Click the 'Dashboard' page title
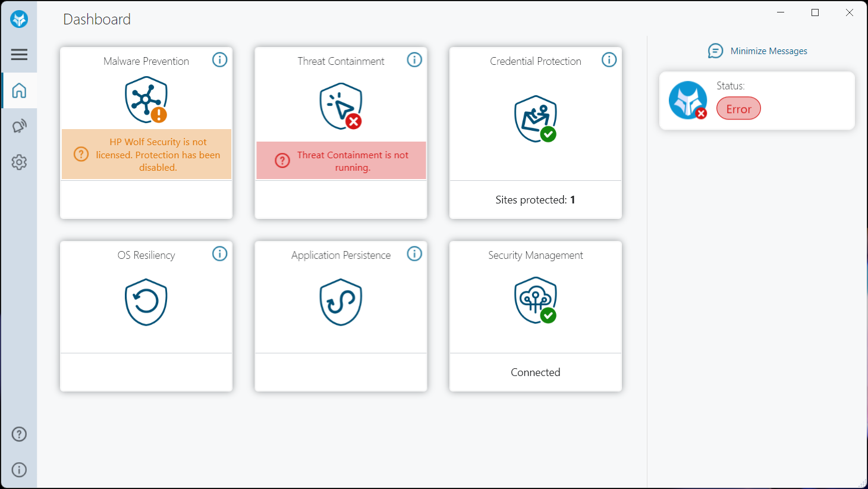This screenshot has height=489, width=868. point(97,19)
